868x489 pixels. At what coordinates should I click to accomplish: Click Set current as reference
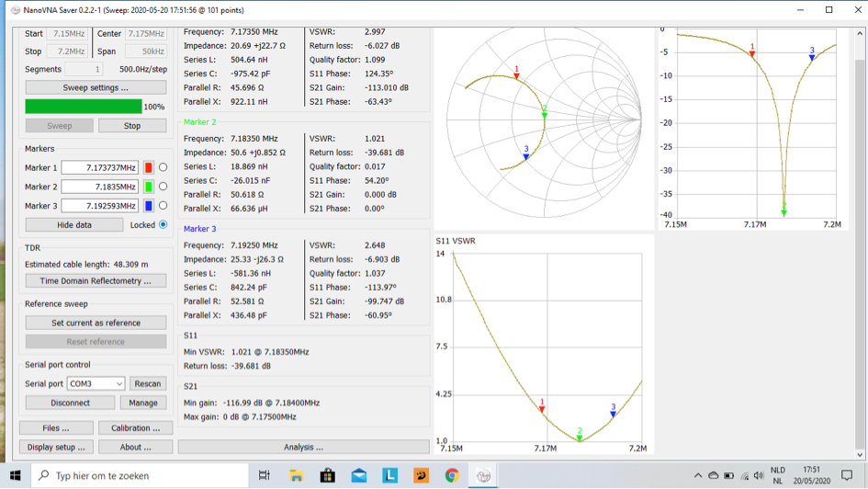click(96, 323)
